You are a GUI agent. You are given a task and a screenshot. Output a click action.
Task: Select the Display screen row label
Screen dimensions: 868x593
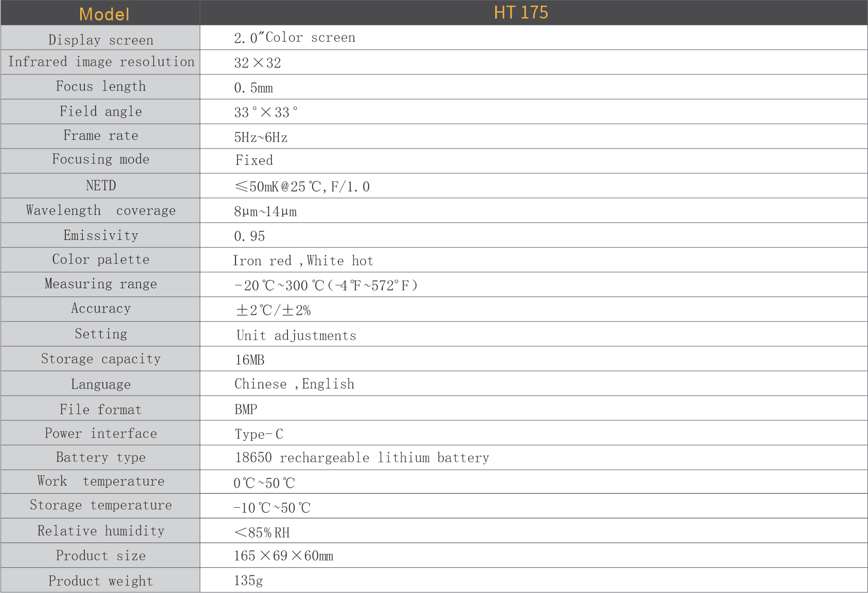[101, 40]
